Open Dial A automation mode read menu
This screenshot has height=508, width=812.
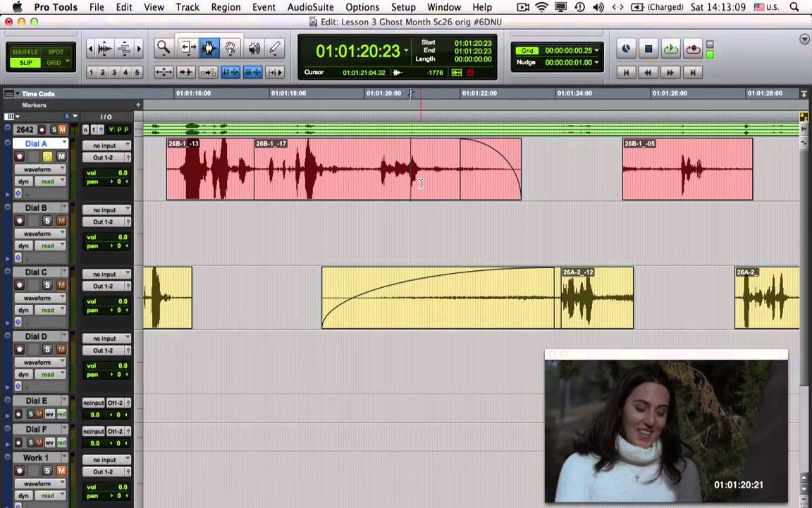point(50,181)
